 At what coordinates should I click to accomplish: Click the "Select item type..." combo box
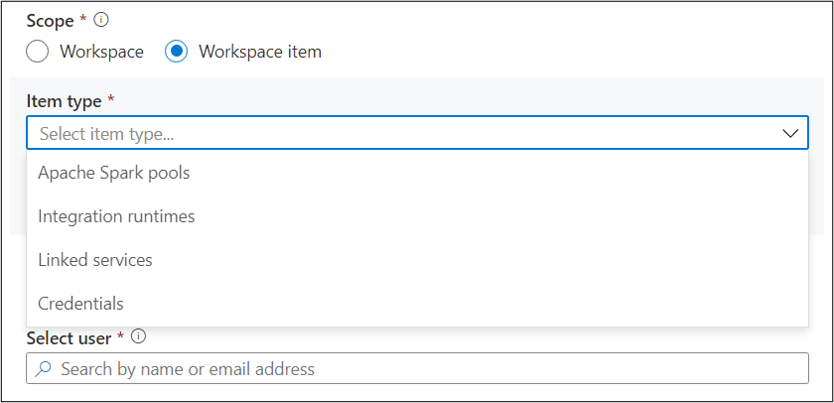coord(400,133)
